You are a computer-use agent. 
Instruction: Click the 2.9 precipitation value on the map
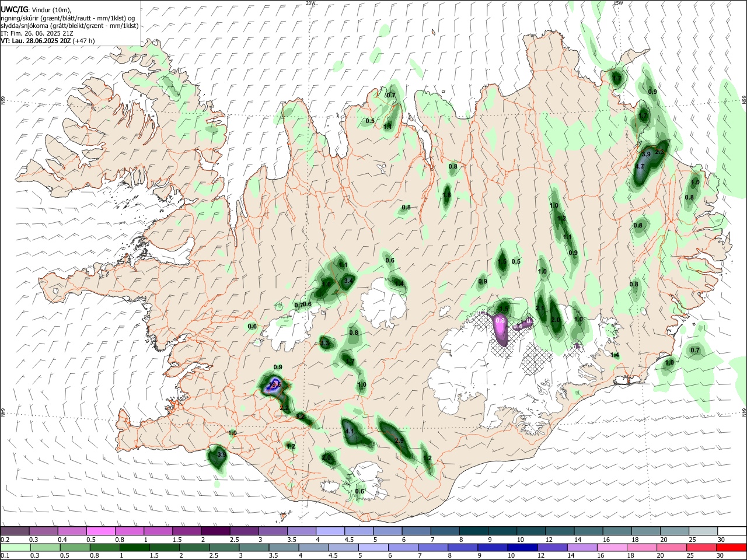[x=399, y=441]
